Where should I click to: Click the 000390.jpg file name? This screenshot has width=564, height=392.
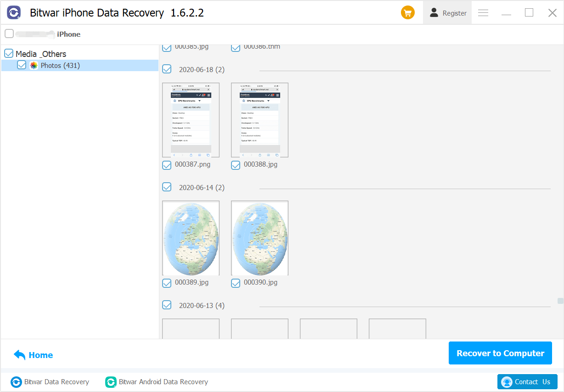(x=261, y=282)
